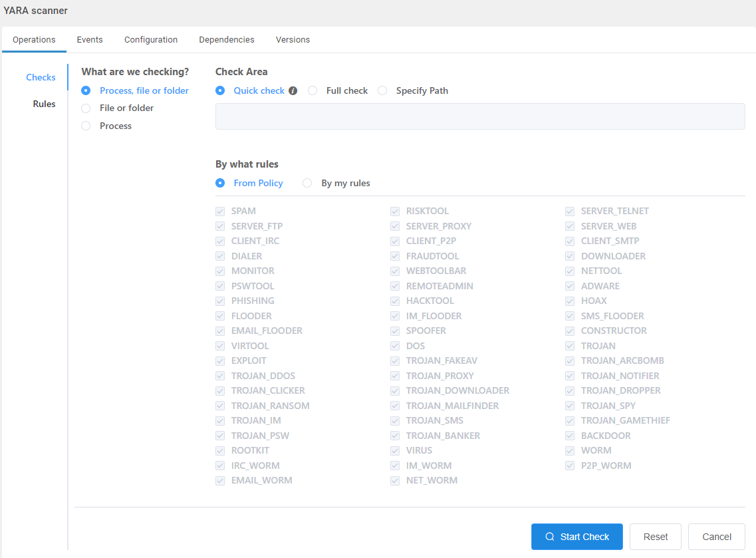This screenshot has width=756, height=558.
Task: Toggle the TROJAN_DDOS checkbox
Action: pyautogui.click(x=220, y=376)
